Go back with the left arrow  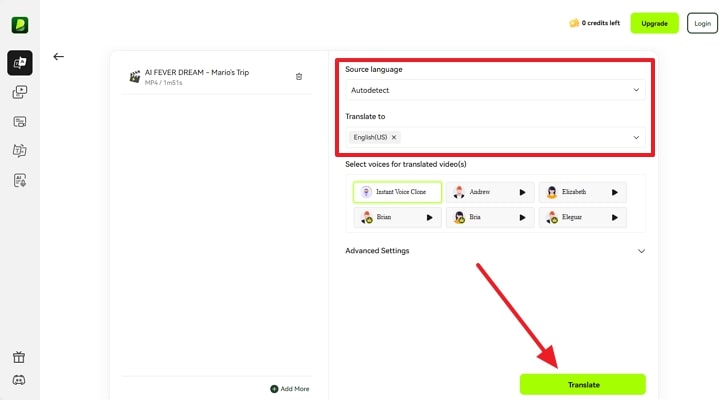[x=58, y=56]
